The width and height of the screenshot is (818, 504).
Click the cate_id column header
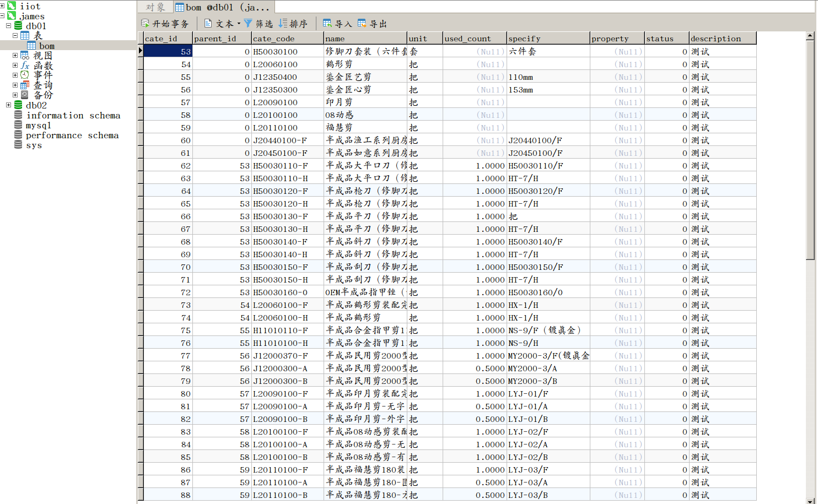click(168, 39)
